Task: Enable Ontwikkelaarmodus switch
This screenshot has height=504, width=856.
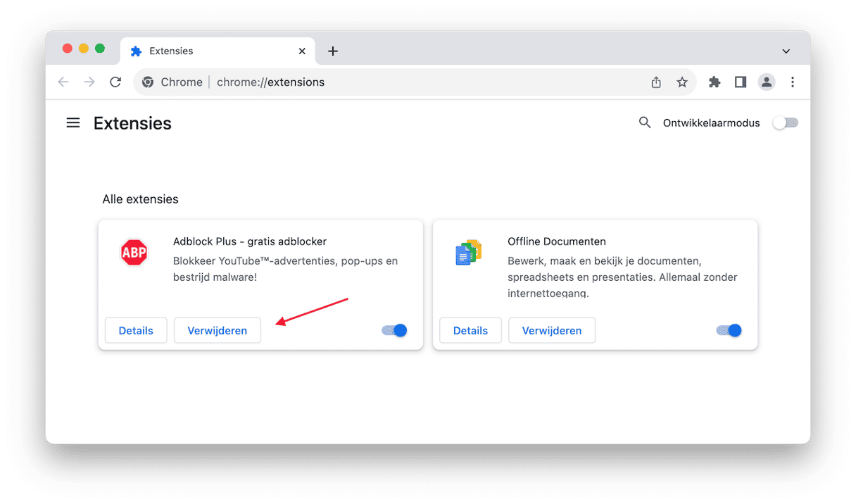Action: tap(786, 122)
